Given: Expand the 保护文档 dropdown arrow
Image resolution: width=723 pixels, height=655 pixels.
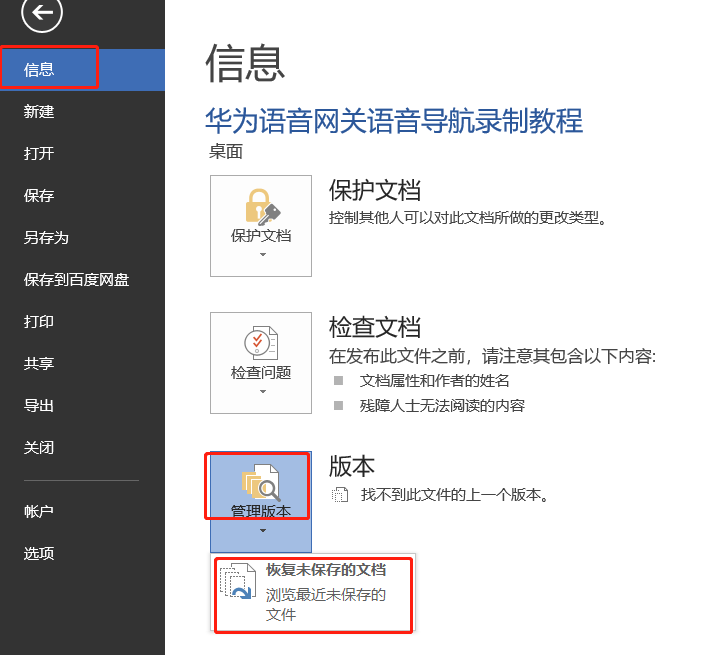Looking at the screenshot, I should 263,254.
